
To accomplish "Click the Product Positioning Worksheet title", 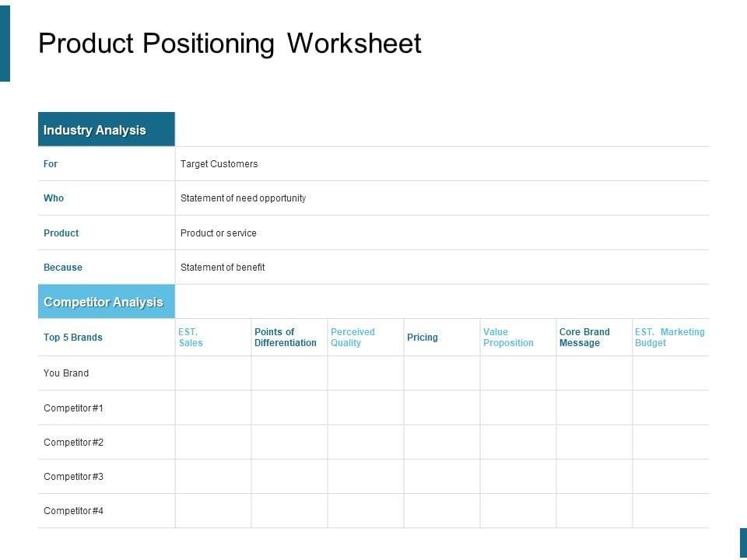I will point(230,44).
